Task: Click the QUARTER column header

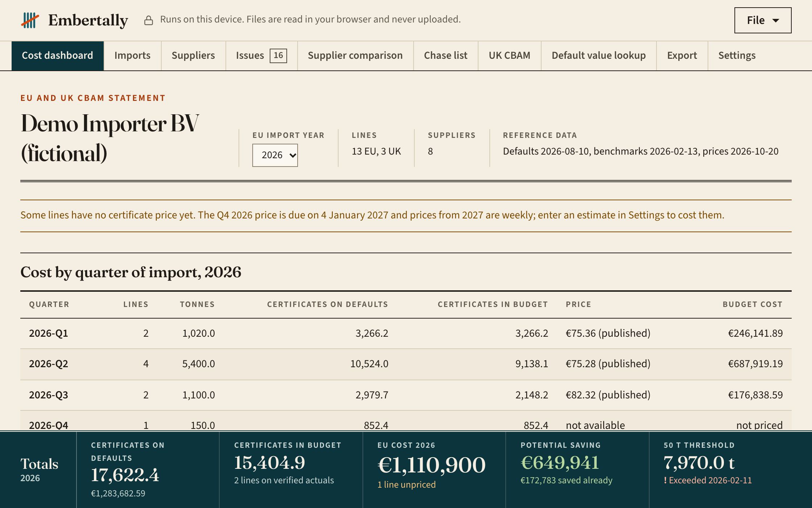Action: click(x=49, y=304)
